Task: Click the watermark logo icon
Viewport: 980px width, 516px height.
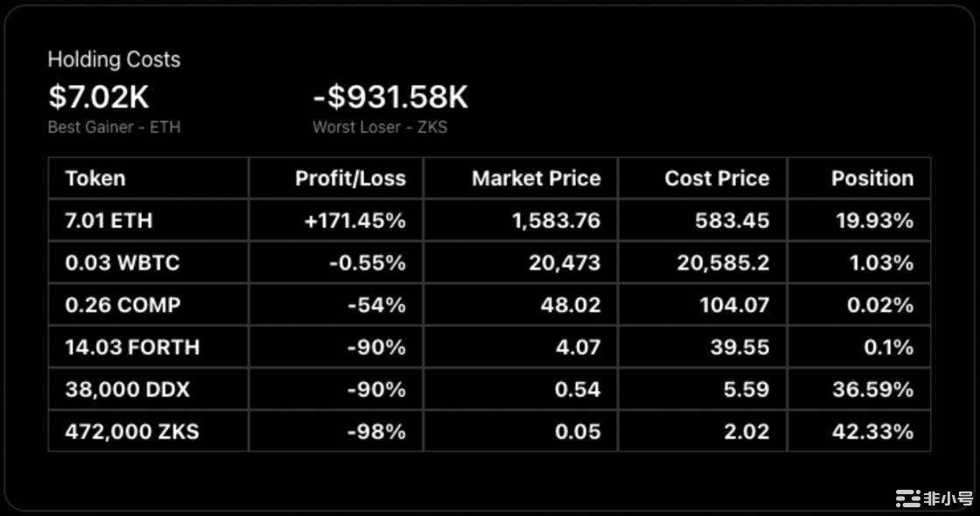Action: [907, 499]
